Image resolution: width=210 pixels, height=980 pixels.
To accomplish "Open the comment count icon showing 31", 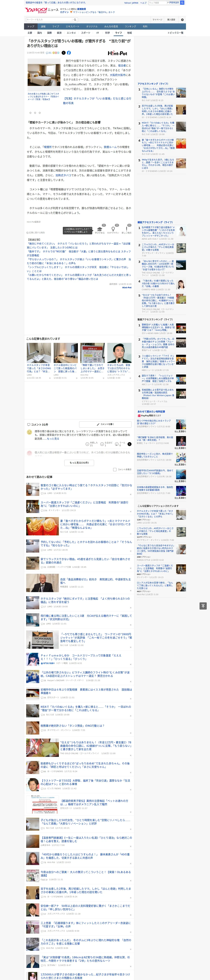I will pos(49,53).
